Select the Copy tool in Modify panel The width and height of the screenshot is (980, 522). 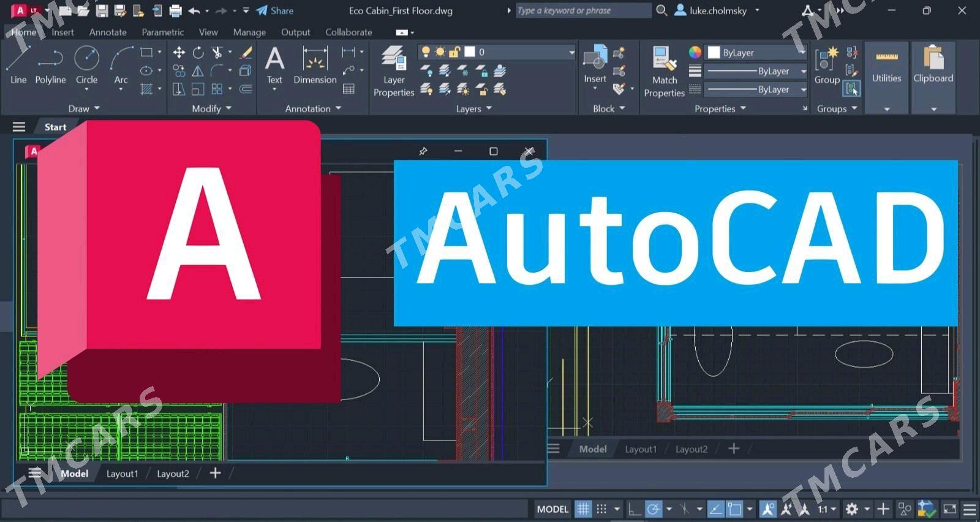[179, 71]
